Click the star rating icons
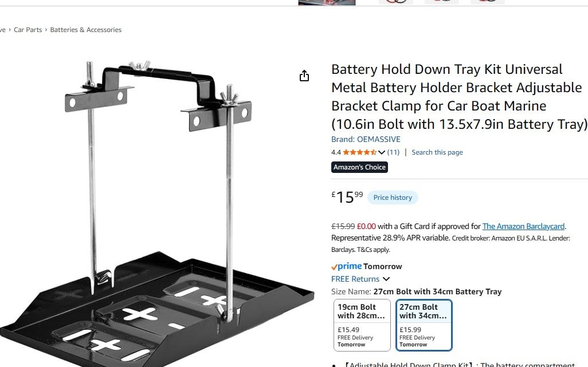The image size is (588, 367). 359,152
